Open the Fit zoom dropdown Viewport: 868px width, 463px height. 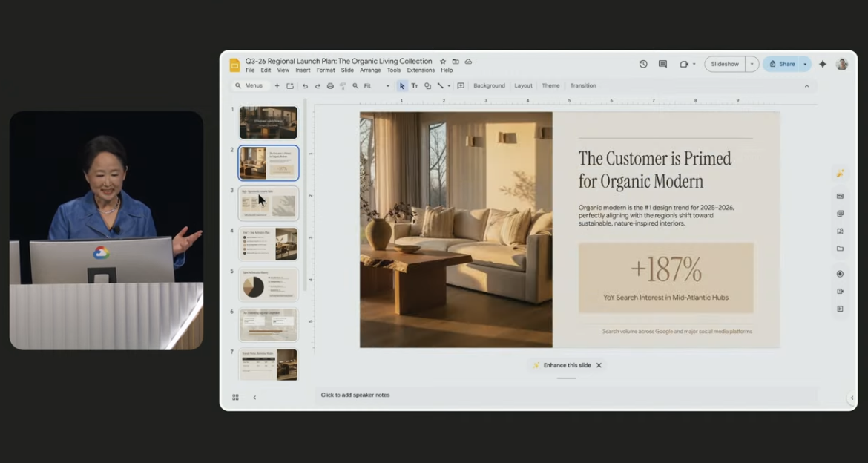coord(377,86)
